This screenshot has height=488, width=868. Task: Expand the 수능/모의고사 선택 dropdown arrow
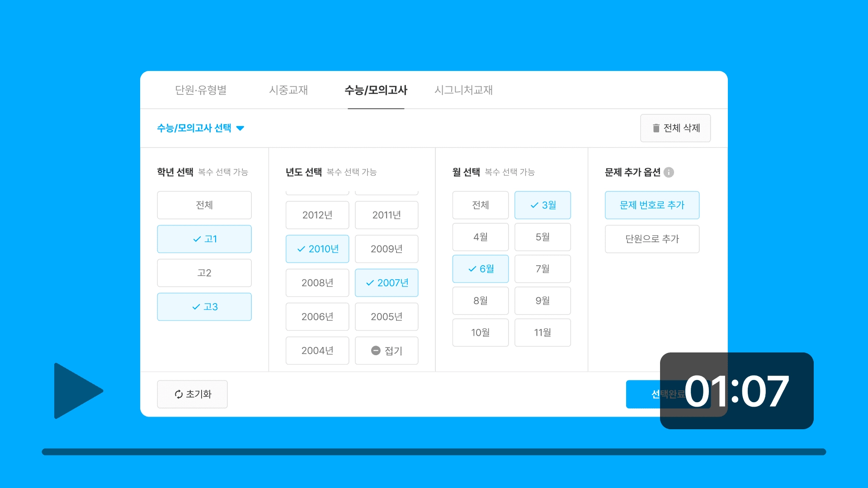(x=241, y=128)
